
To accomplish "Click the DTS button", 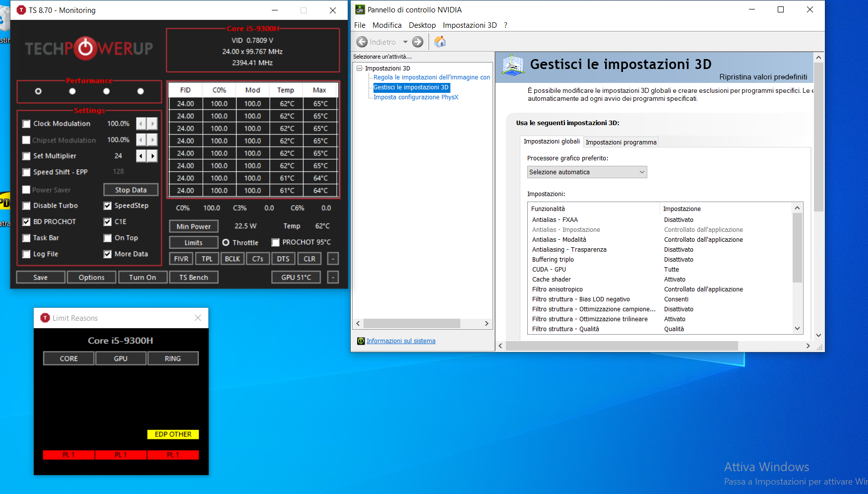I will (283, 259).
